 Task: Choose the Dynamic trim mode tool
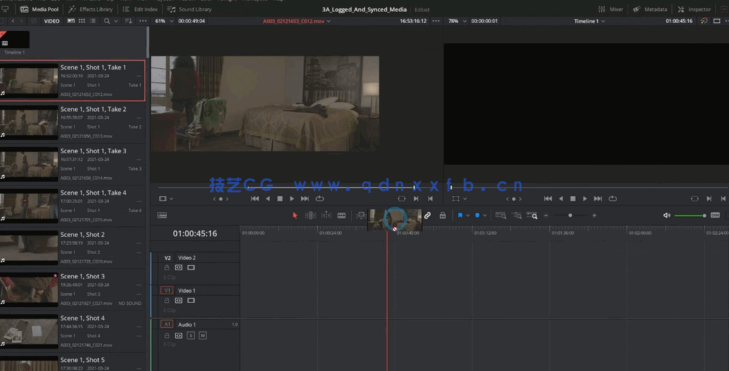326,215
